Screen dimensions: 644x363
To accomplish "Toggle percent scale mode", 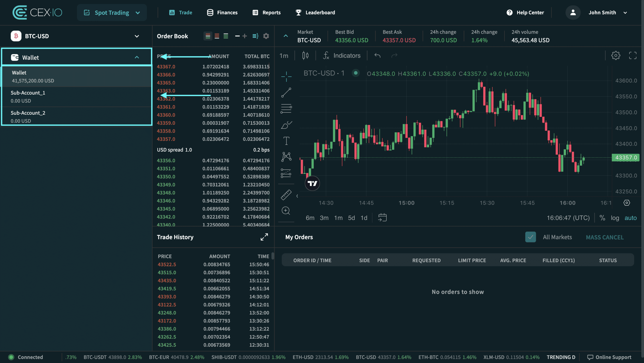I will (x=602, y=218).
